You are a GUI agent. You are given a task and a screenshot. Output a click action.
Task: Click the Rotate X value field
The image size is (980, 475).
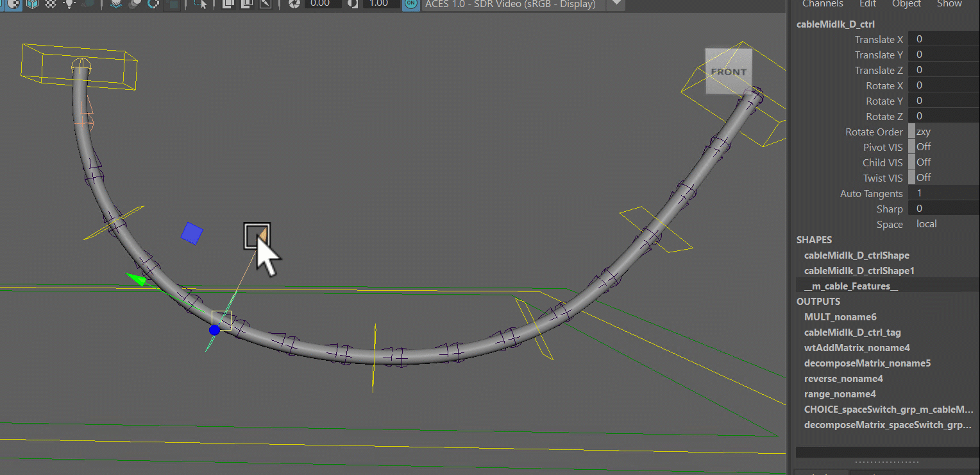944,85
